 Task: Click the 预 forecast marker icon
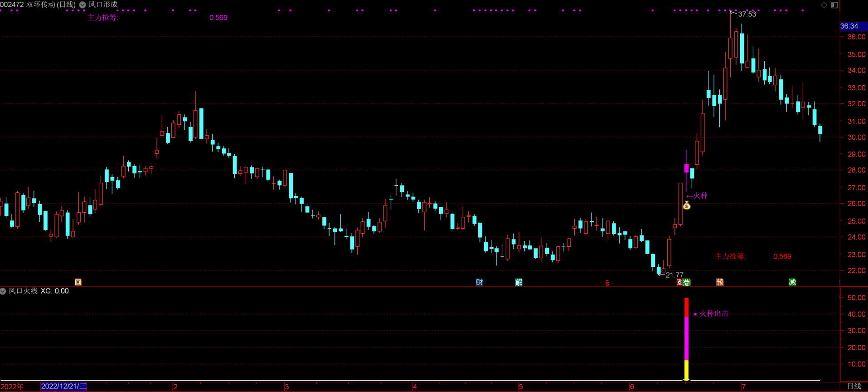720,282
